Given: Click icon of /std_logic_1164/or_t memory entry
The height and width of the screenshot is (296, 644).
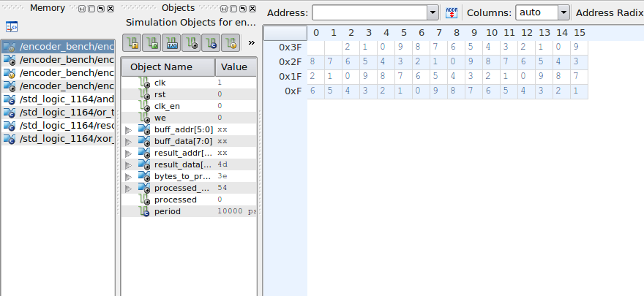Looking at the screenshot, I should [x=10, y=113].
